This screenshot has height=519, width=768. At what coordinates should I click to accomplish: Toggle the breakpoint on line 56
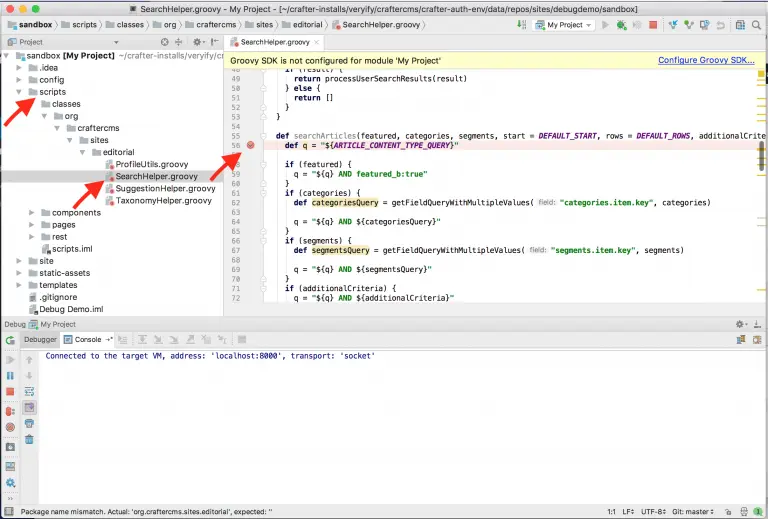point(250,145)
